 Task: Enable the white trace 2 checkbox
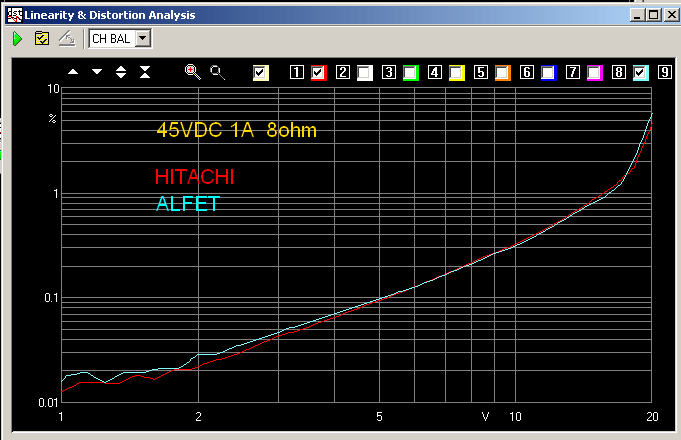tap(365, 72)
